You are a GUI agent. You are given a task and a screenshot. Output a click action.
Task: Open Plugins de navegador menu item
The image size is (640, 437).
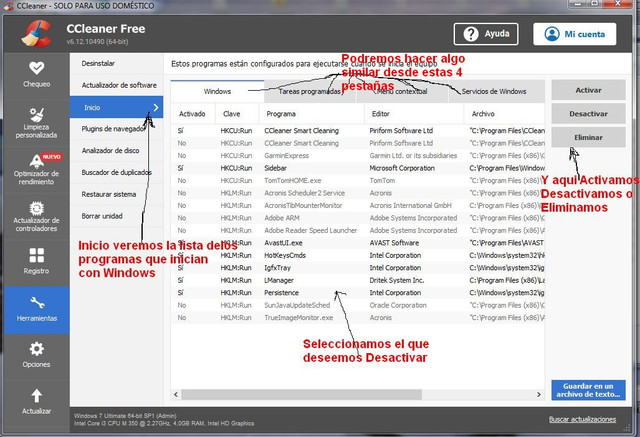116,129
